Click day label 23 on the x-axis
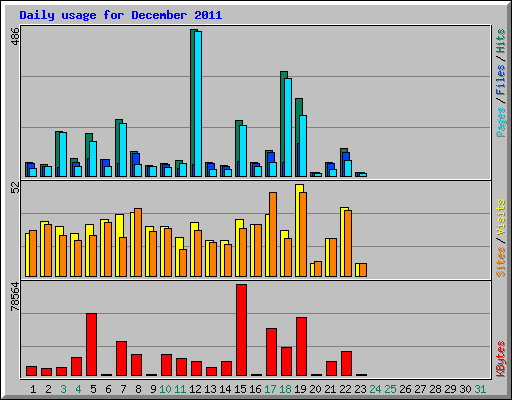The height and width of the screenshot is (400, 512). (360, 389)
